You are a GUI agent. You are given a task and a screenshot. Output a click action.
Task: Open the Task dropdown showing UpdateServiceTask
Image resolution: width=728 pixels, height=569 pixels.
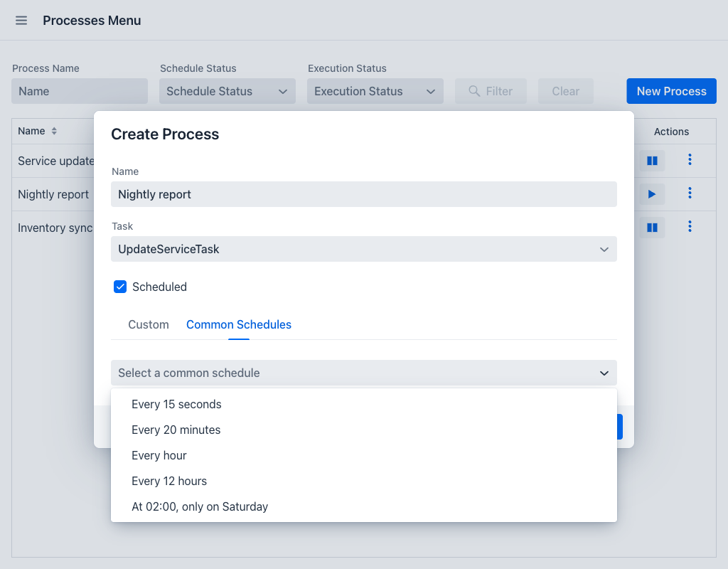point(363,249)
